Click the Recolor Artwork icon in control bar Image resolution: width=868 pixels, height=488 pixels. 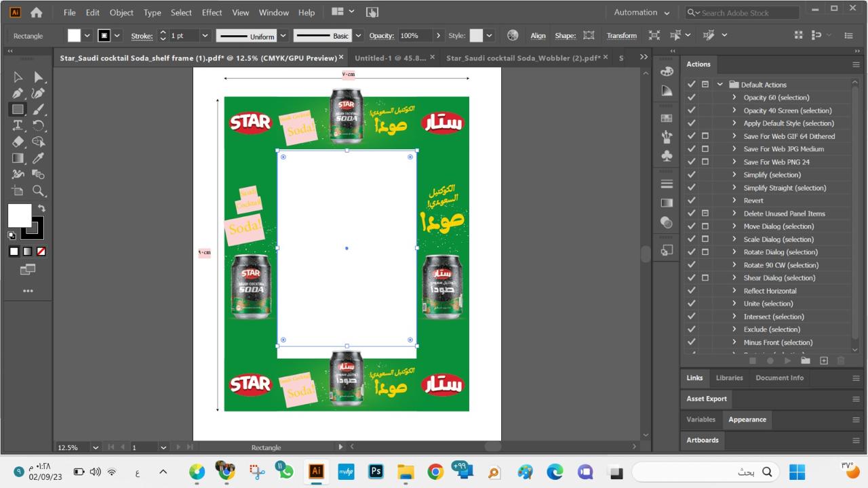[x=513, y=36]
